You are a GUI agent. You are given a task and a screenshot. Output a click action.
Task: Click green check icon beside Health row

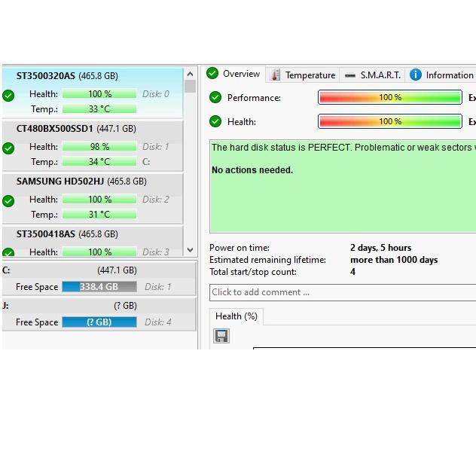point(215,121)
